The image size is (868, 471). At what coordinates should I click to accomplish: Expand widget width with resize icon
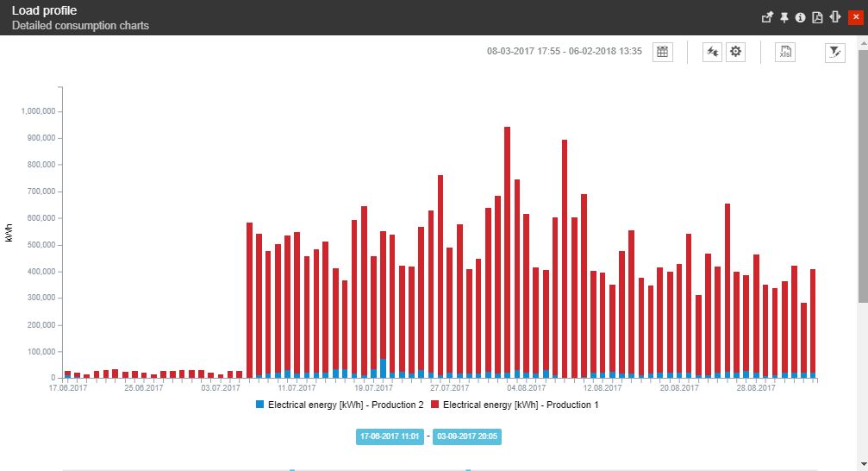click(835, 17)
